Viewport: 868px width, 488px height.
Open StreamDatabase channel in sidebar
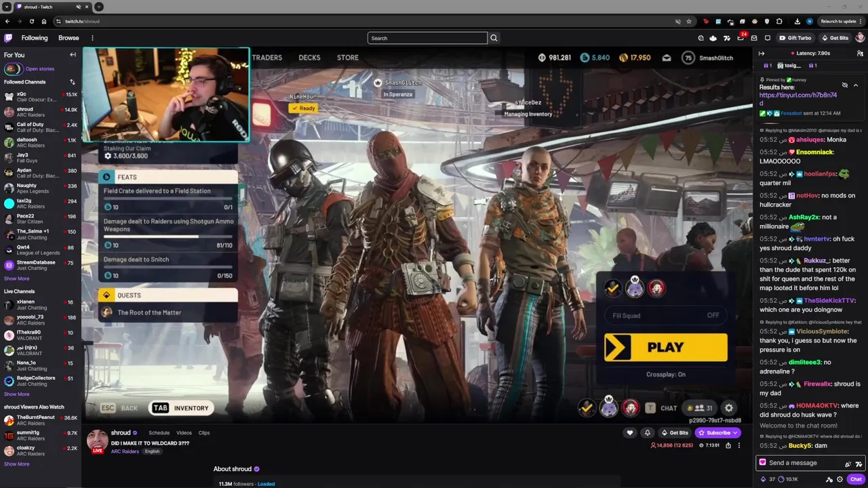[x=41, y=264]
